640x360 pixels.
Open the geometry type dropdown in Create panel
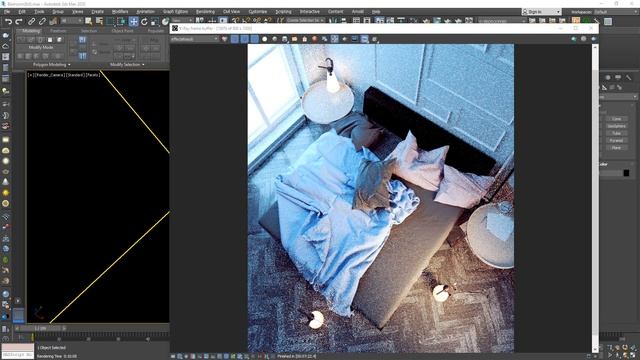pyautogui.click(x=618, y=97)
